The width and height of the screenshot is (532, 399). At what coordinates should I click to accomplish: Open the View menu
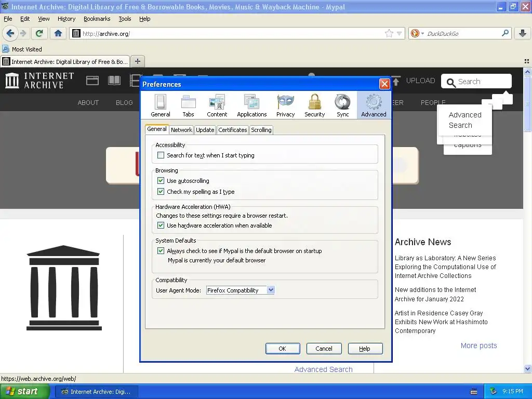tap(44, 19)
